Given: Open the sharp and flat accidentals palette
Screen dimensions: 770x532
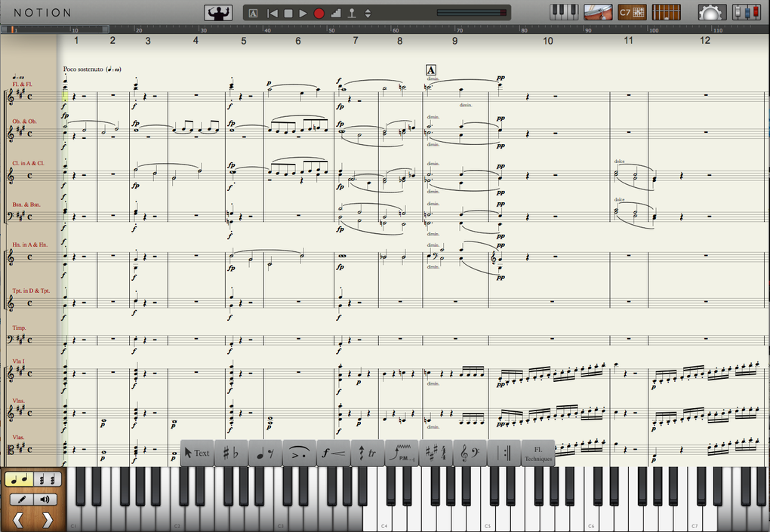Looking at the screenshot, I should tap(231, 453).
